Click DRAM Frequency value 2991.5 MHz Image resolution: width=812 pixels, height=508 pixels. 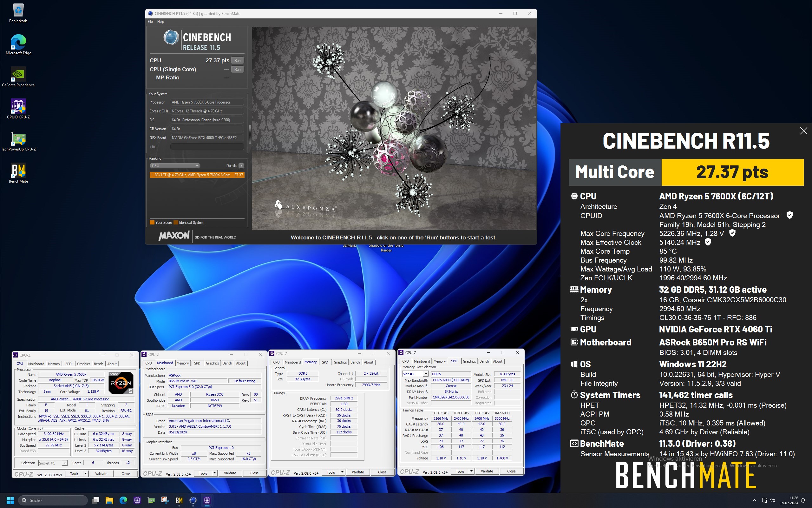[344, 398]
